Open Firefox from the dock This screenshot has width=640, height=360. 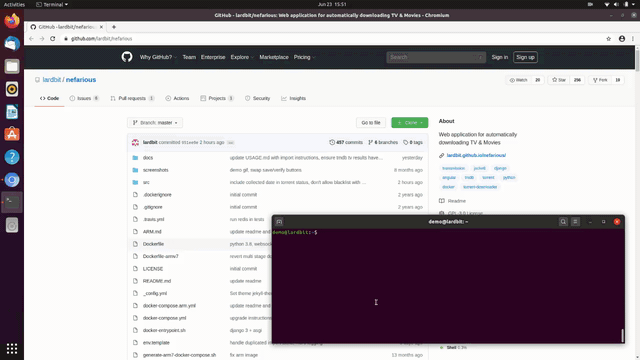12,20
